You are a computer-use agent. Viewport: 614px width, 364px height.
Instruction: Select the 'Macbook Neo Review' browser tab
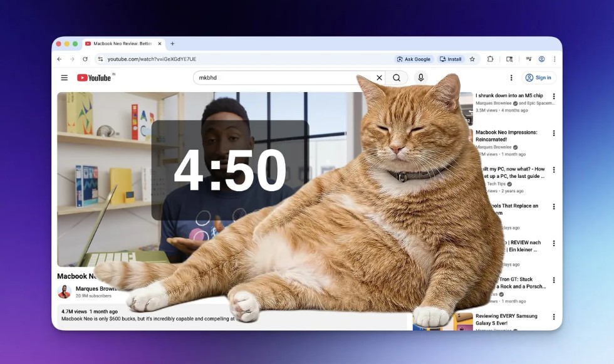point(119,44)
